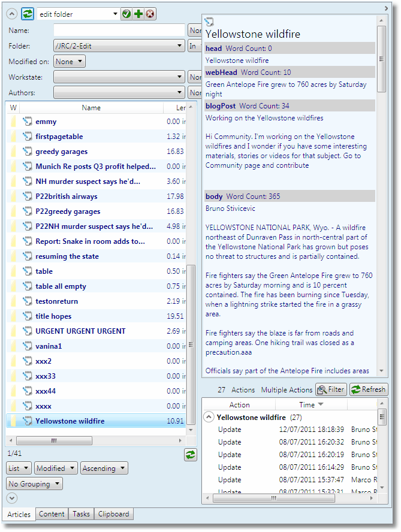Click the article list vertical scrollbar thumb

(x=191, y=344)
